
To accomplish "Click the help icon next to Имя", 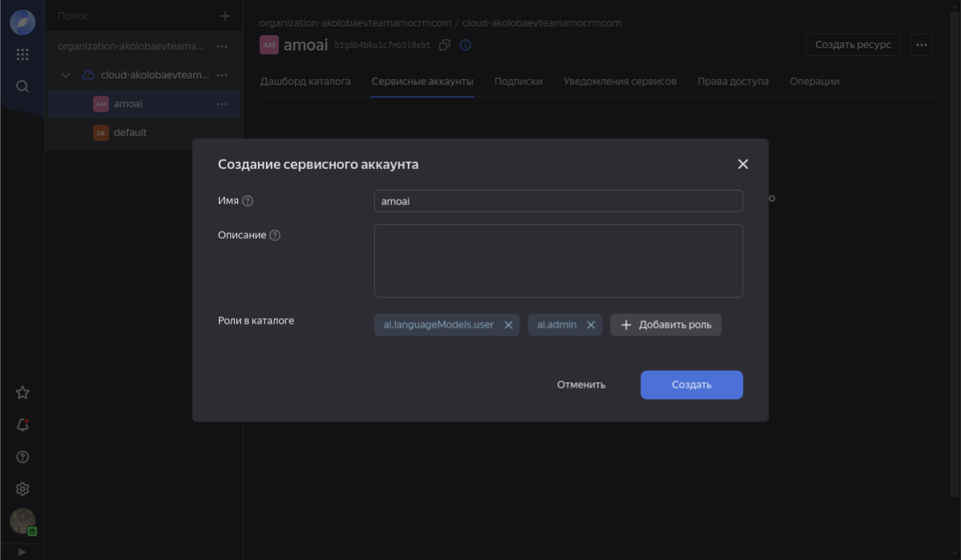I will 248,201.
